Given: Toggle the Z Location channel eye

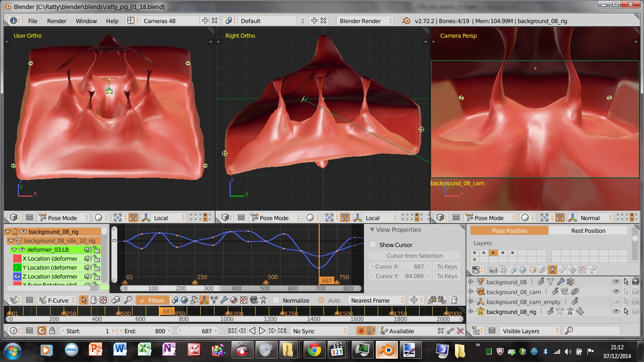Looking at the screenshot, I should tap(17, 276).
